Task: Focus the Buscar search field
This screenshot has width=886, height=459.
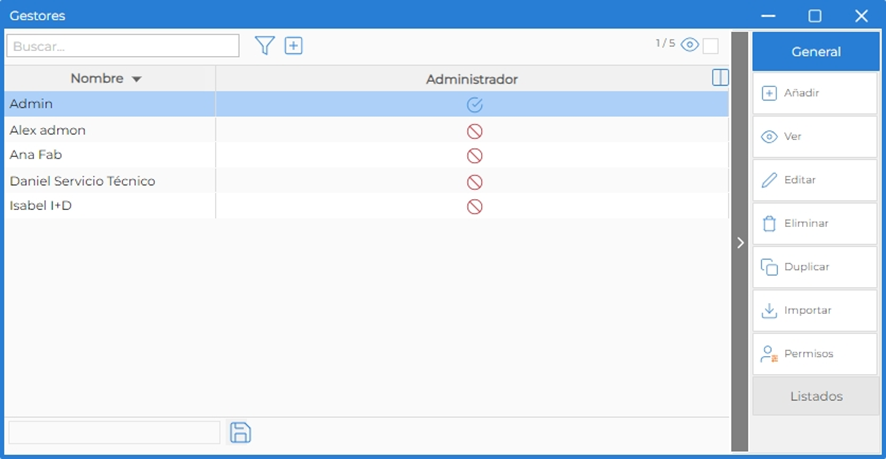Action: 123,46
